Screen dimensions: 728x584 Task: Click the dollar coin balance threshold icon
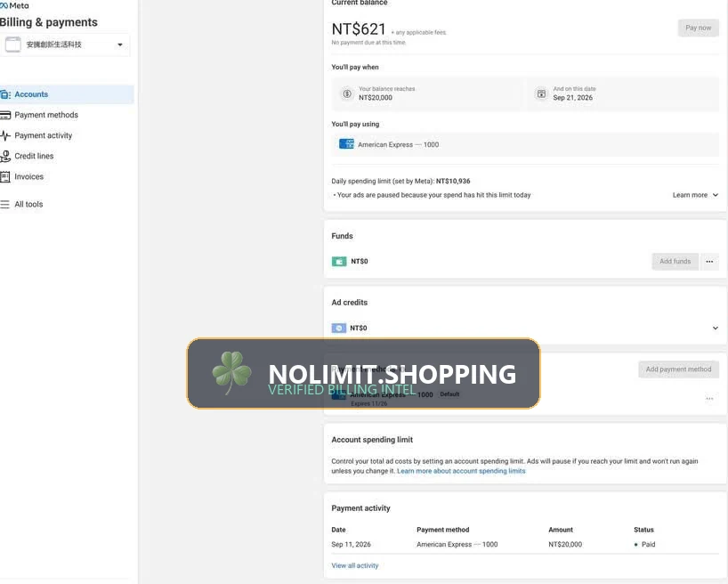[347, 93]
